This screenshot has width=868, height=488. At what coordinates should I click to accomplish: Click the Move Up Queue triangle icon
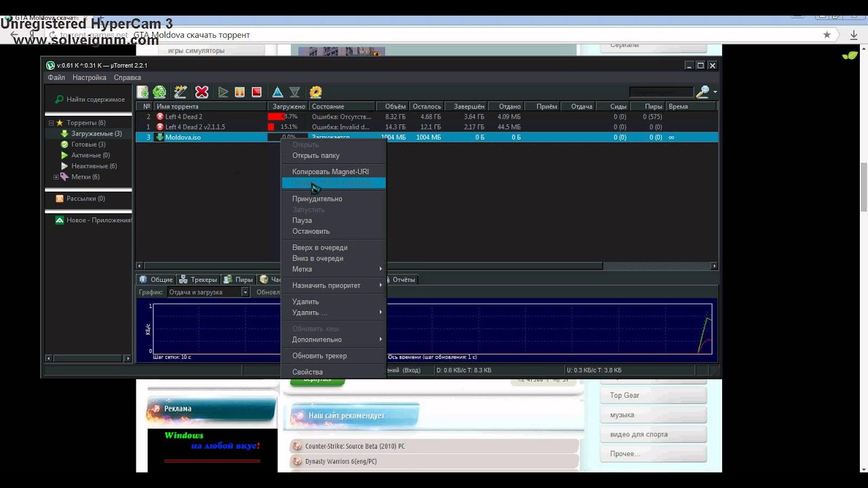click(x=277, y=92)
